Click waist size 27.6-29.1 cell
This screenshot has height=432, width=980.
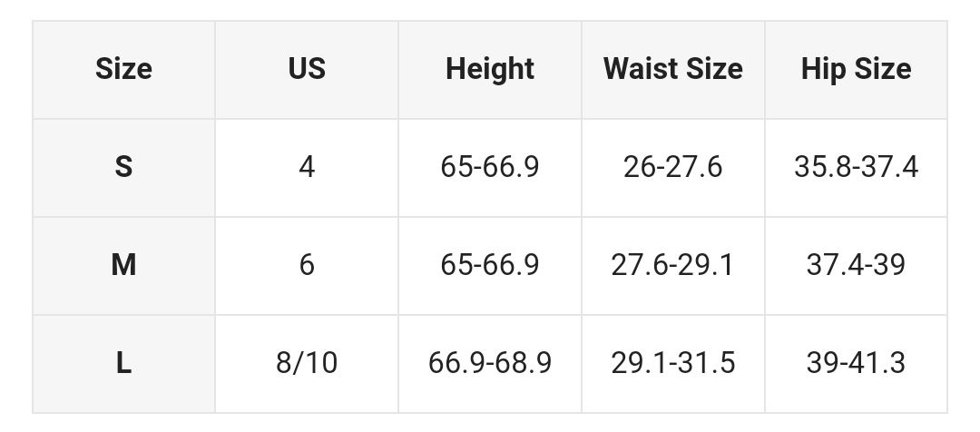tap(673, 266)
